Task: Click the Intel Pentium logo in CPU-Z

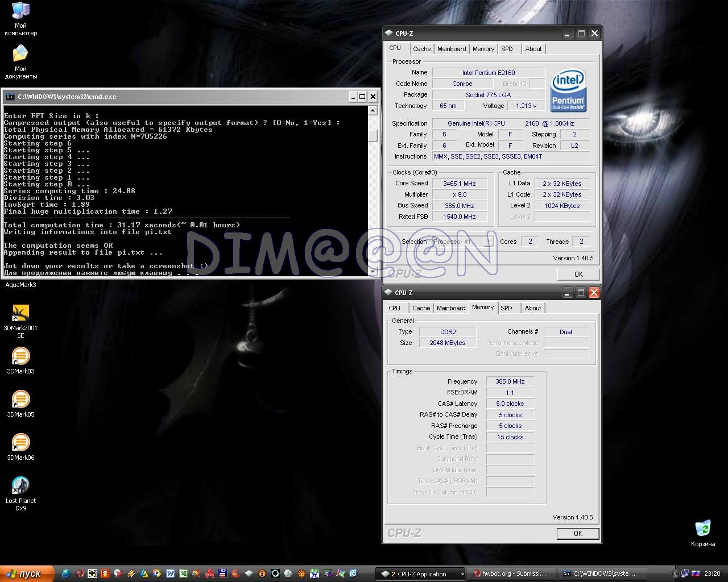Action: 568,91
